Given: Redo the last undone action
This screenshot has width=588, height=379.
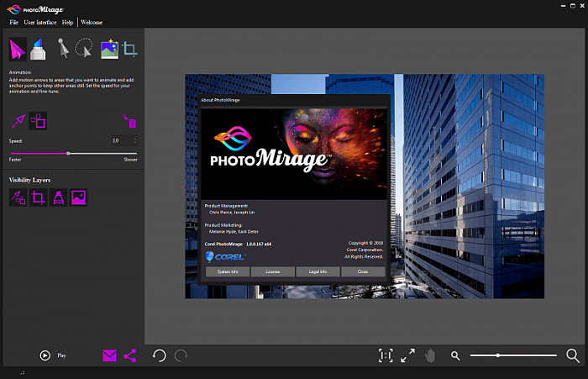Looking at the screenshot, I should pyautogui.click(x=181, y=355).
